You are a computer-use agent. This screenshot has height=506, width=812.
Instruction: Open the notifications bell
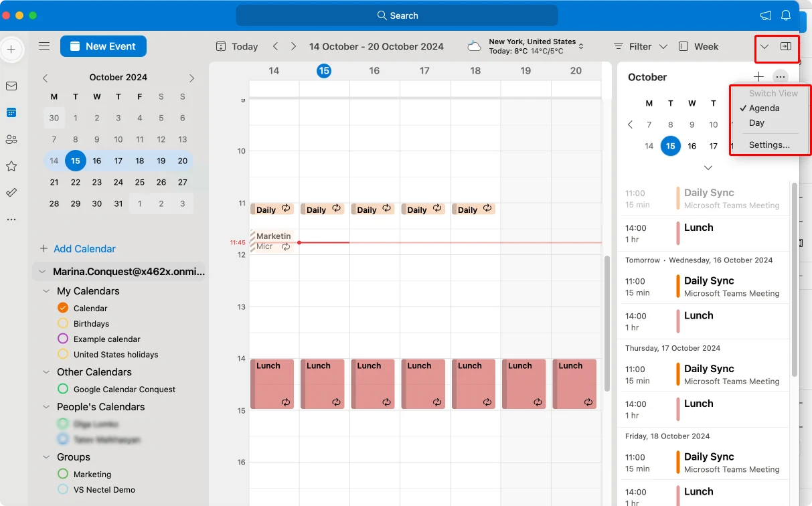786,15
